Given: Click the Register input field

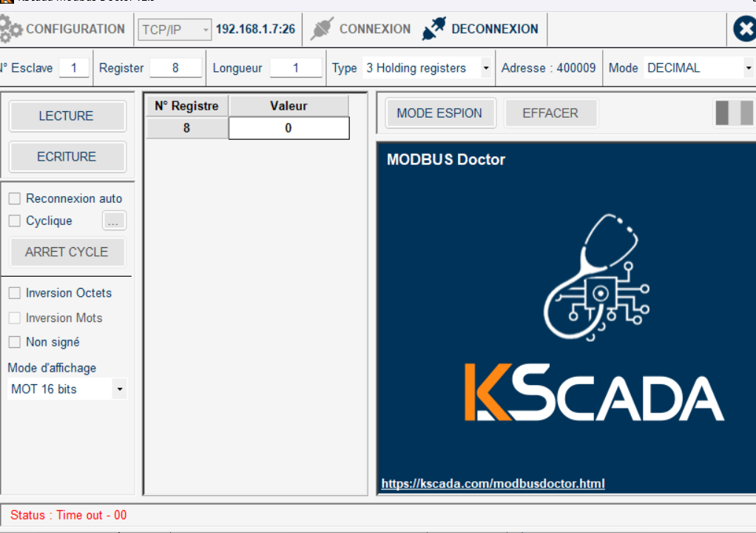Looking at the screenshot, I should pos(175,68).
